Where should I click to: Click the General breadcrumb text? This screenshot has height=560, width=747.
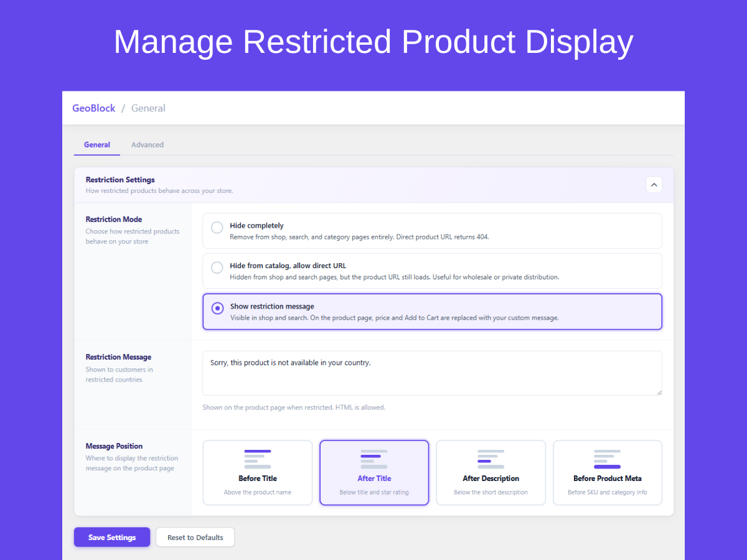pos(148,108)
